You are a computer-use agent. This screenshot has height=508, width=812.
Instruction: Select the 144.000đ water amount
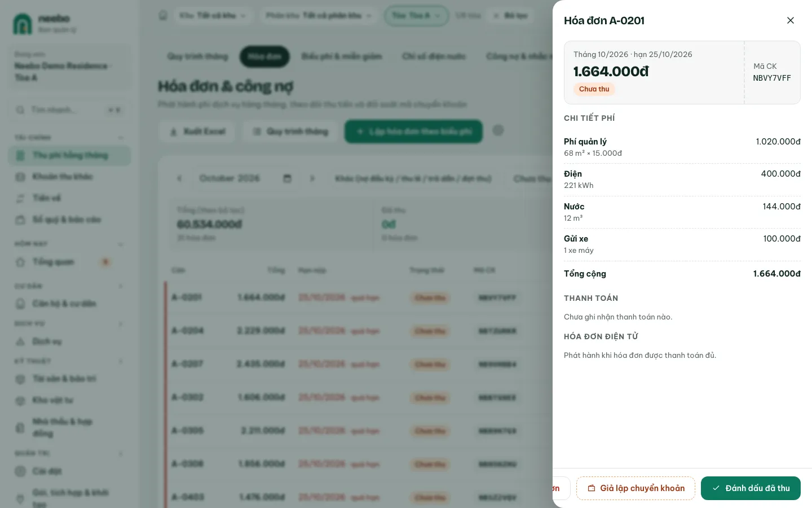782,207
